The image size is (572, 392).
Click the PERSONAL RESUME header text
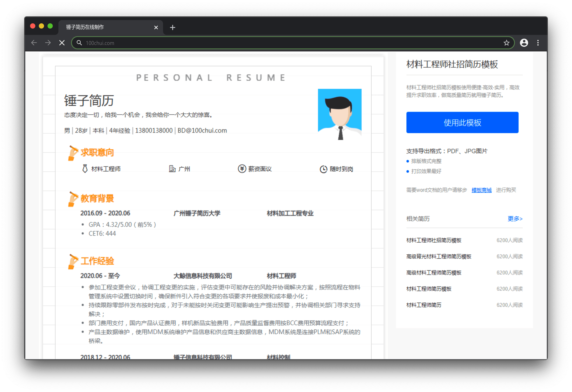[211, 78]
